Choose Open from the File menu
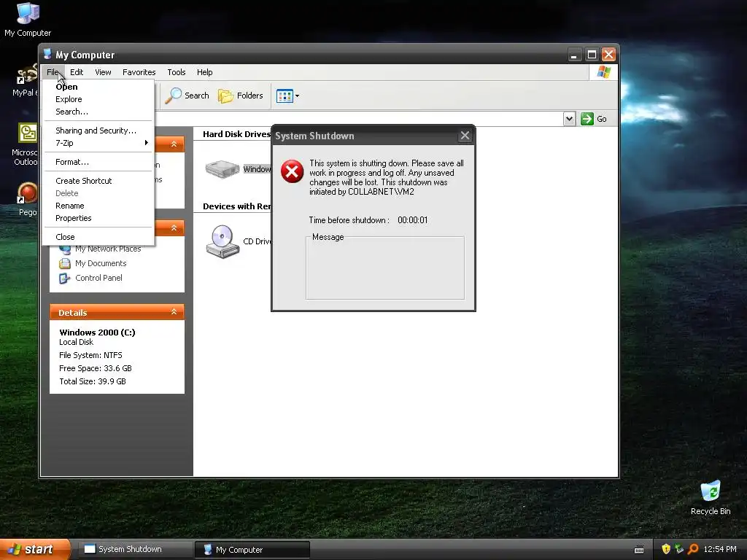The width and height of the screenshot is (747, 560). coord(98,87)
